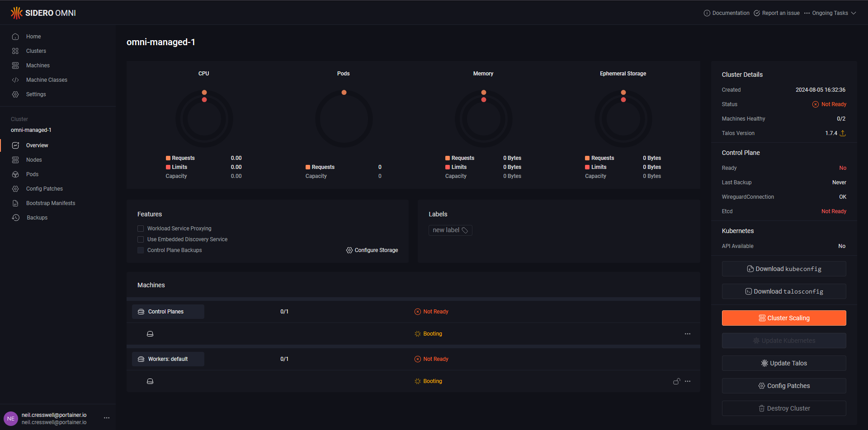
Task: Click the Nodes icon in cluster menu
Action: (x=15, y=160)
